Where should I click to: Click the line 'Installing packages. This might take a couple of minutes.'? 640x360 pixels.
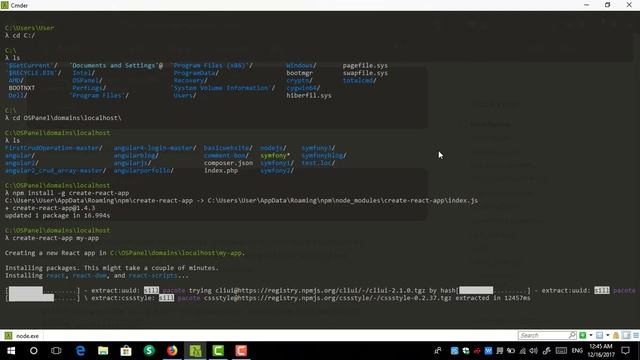(111, 268)
